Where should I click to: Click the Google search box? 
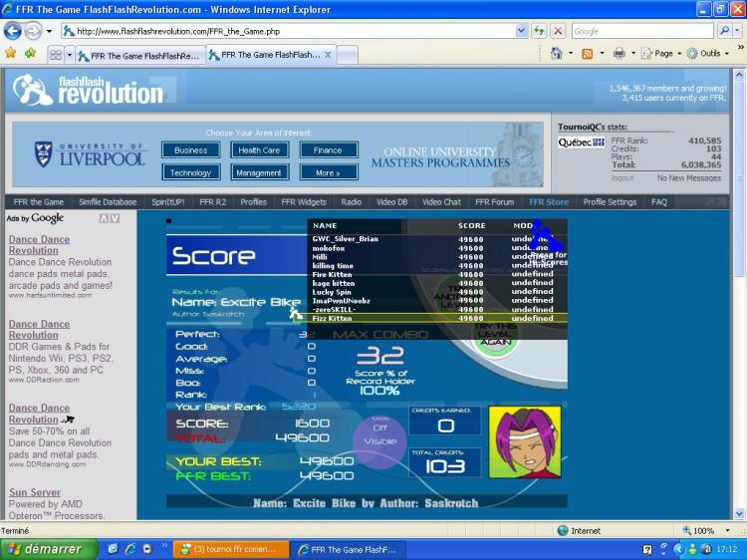(x=641, y=32)
